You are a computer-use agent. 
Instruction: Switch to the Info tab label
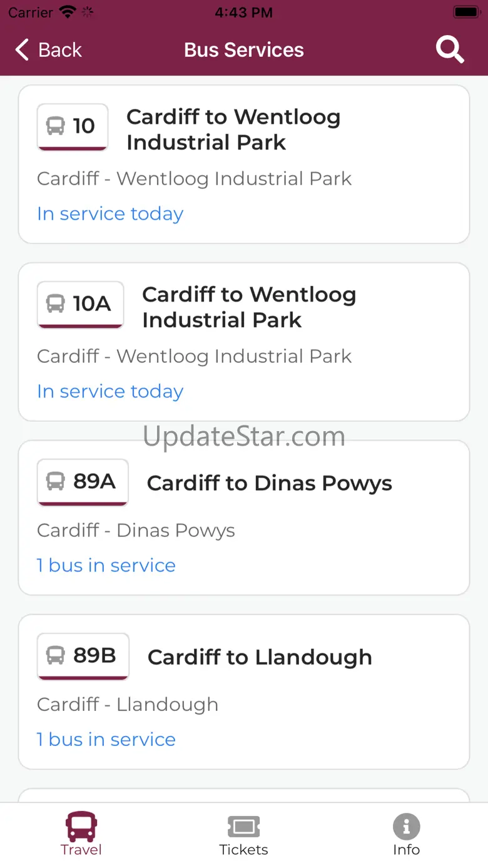point(406,850)
